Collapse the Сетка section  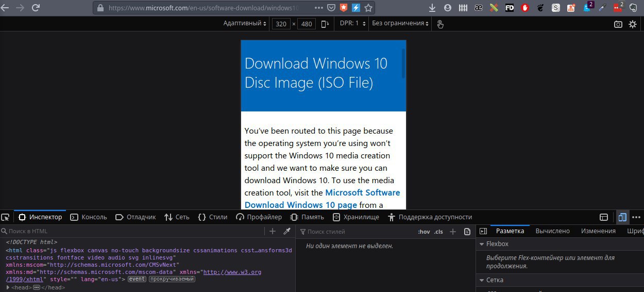(482, 280)
